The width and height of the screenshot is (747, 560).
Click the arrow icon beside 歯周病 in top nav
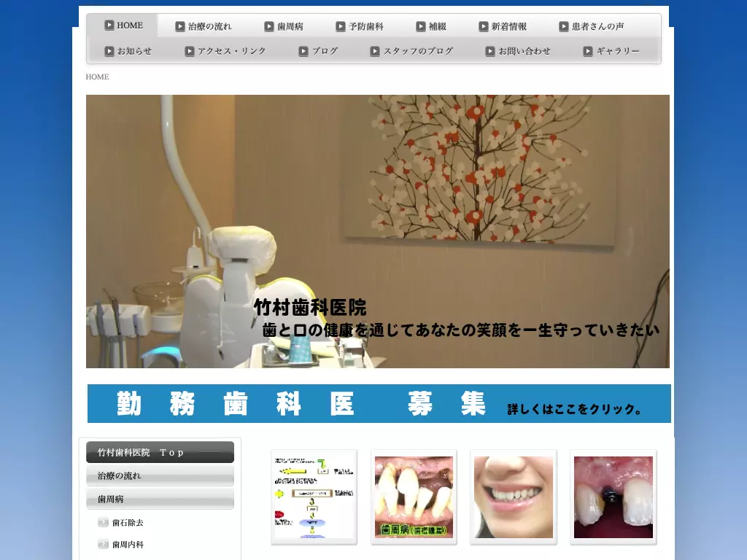[x=269, y=27]
